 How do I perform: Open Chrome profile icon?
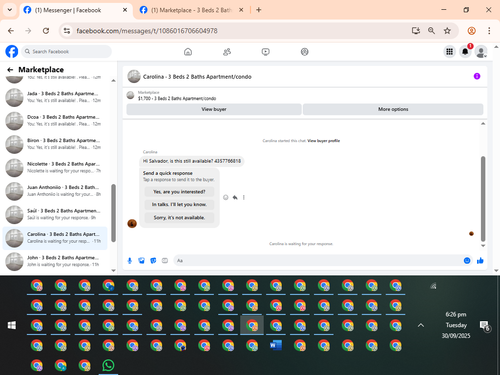[472, 31]
